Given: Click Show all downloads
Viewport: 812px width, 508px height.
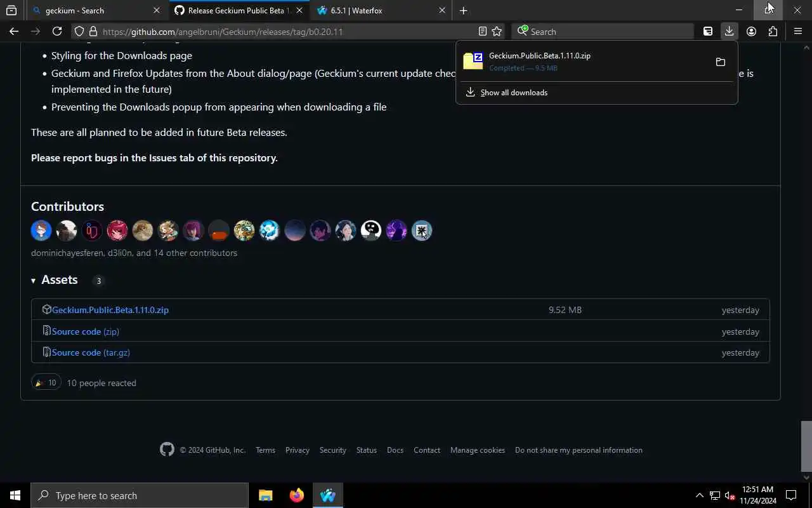Looking at the screenshot, I should click(514, 92).
